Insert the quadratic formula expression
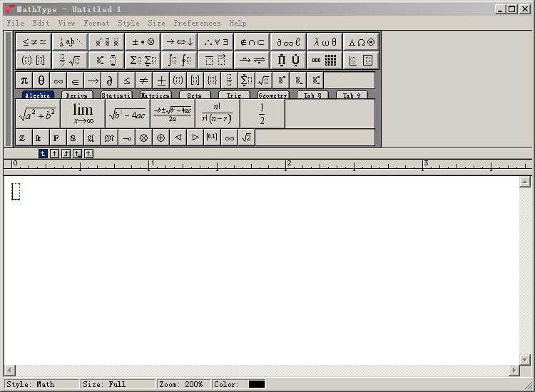 coord(173,114)
